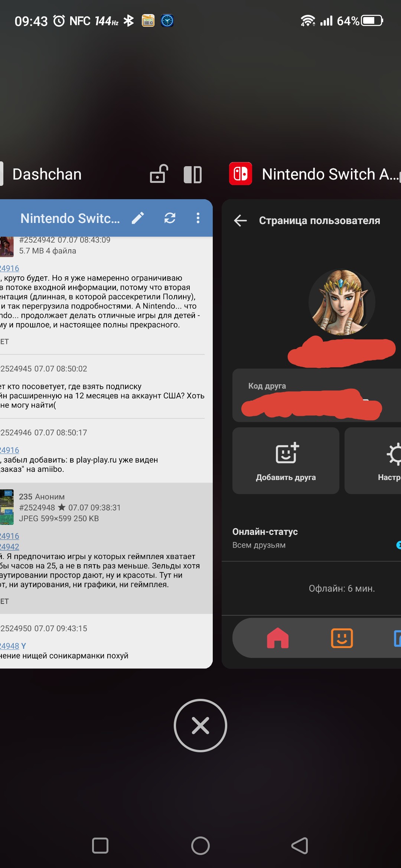
Task: Open the Код друга card
Action: pos(316,395)
